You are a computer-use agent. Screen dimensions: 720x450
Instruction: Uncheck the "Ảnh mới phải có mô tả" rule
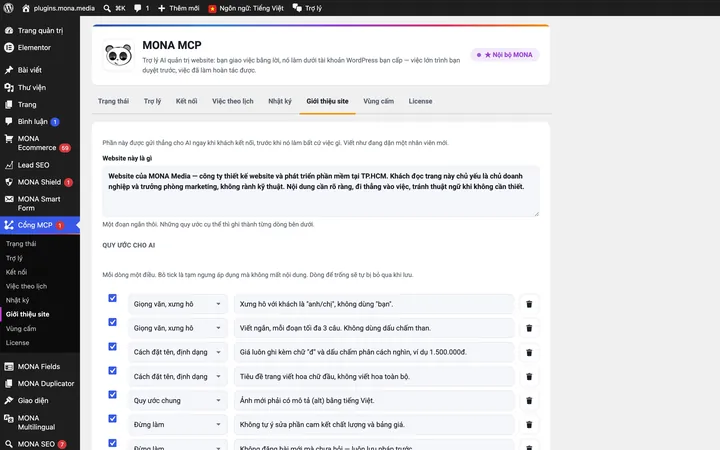[x=112, y=394]
